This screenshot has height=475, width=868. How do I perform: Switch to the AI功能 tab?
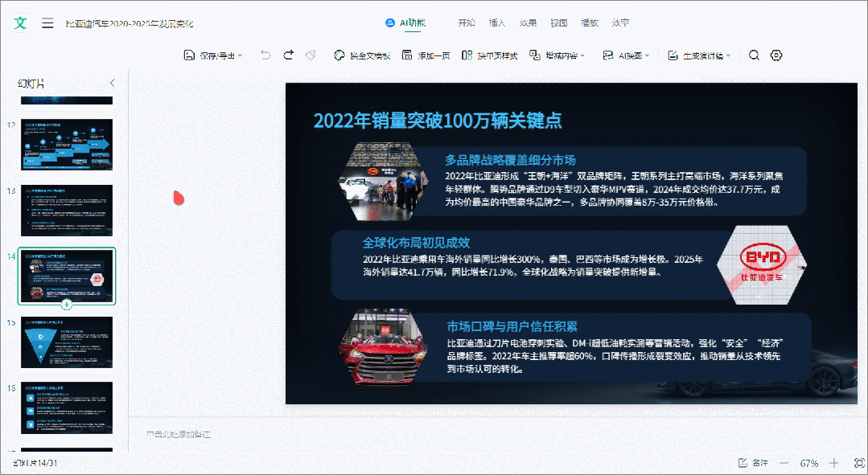click(405, 23)
